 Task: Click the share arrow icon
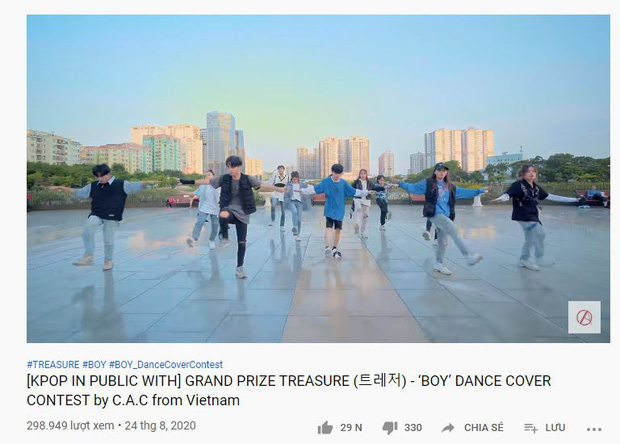pos(448,428)
